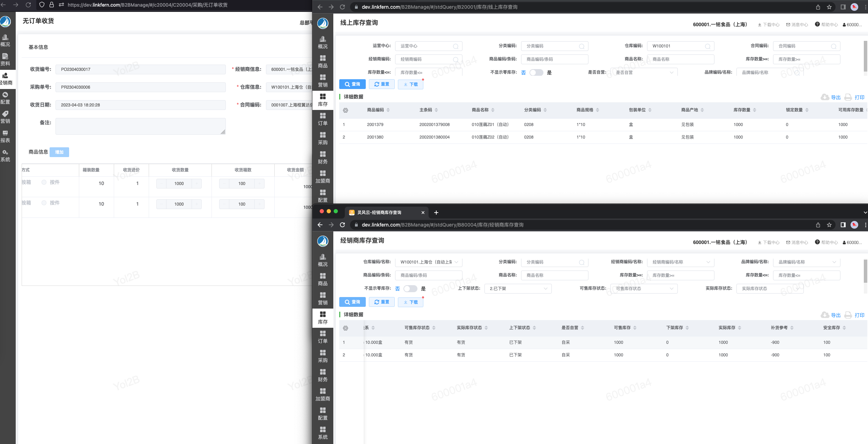Image resolution: width=868 pixels, height=444 pixels.
Task: Click reload icon in 经销商库存查询 browser
Action: point(342,225)
